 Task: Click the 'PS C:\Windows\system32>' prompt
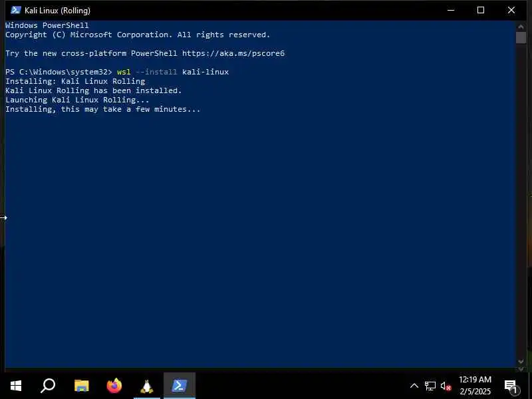(59, 72)
